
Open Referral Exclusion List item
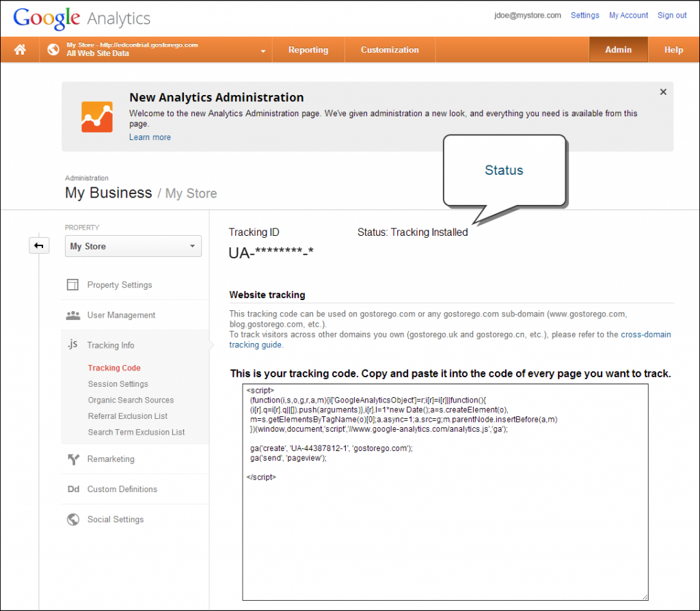[128, 416]
